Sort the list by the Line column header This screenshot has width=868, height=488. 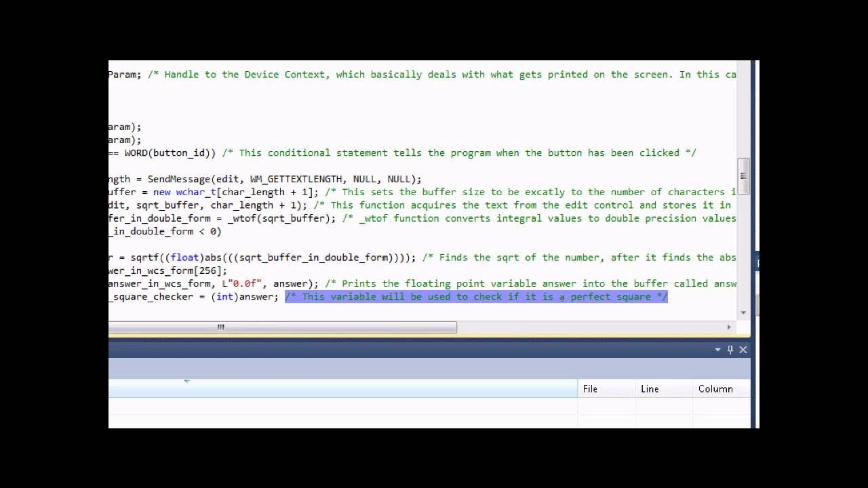point(665,389)
